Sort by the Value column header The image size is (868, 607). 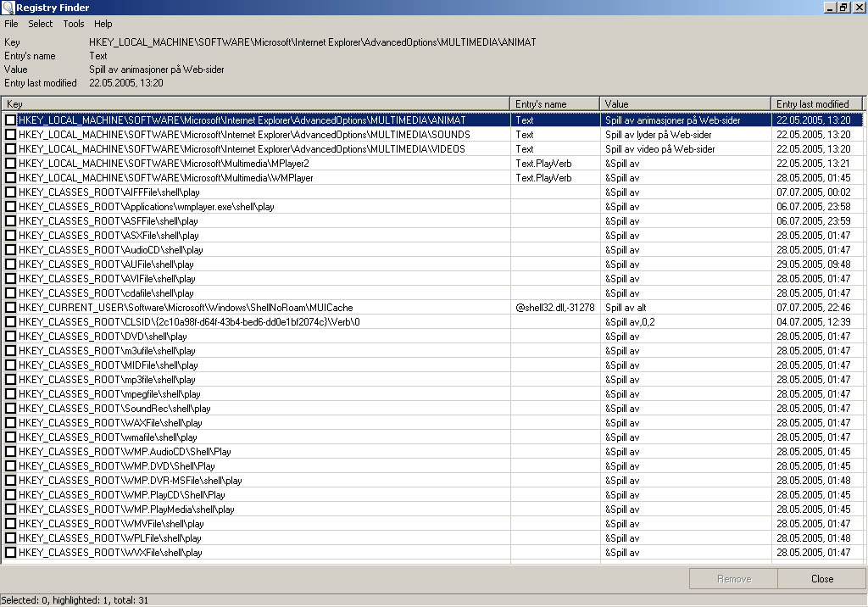click(685, 104)
